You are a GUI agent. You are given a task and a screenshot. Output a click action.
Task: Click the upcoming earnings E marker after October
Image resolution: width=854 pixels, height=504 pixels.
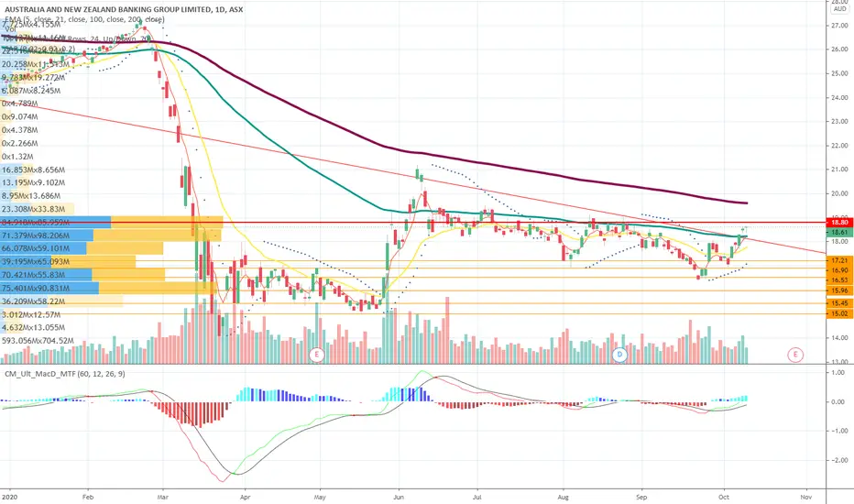795,355
